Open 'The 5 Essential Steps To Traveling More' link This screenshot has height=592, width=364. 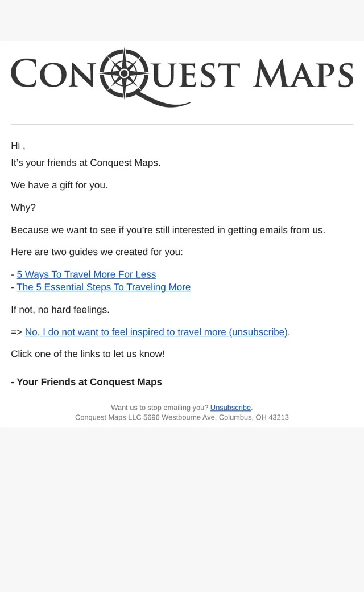(104, 287)
